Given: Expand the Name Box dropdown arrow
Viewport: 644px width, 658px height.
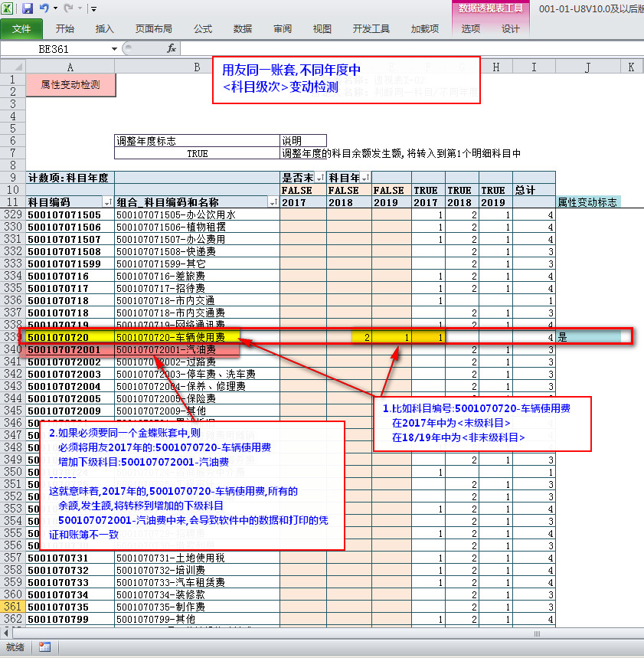Looking at the screenshot, I should pos(114,48).
